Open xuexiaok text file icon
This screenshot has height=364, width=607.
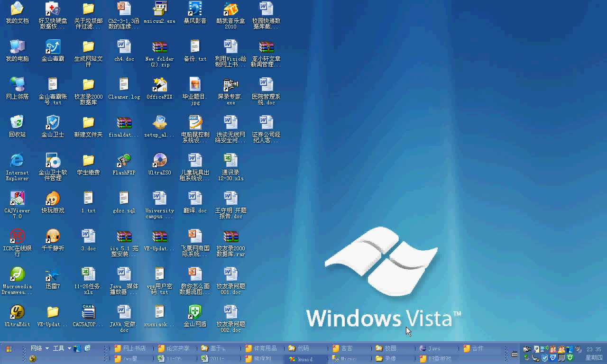point(160,317)
